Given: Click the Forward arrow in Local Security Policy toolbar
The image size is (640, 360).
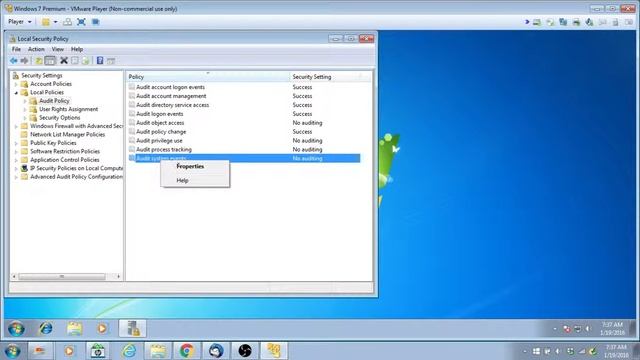Looking at the screenshot, I should click(24, 61).
